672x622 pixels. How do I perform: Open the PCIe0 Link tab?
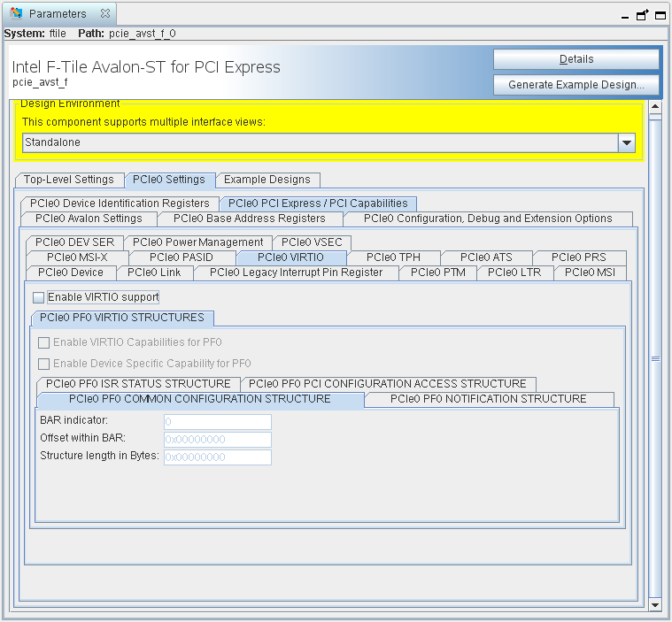(154, 273)
